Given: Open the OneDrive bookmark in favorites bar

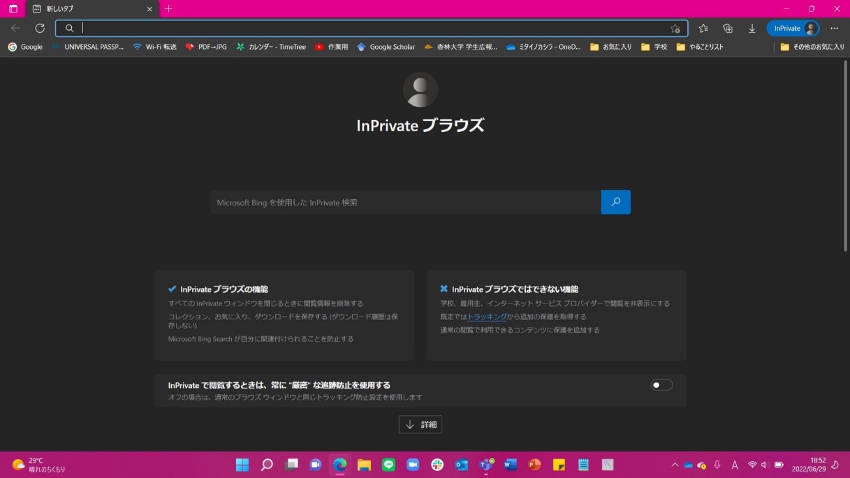Looking at the screenshot, I should [543, 47].
